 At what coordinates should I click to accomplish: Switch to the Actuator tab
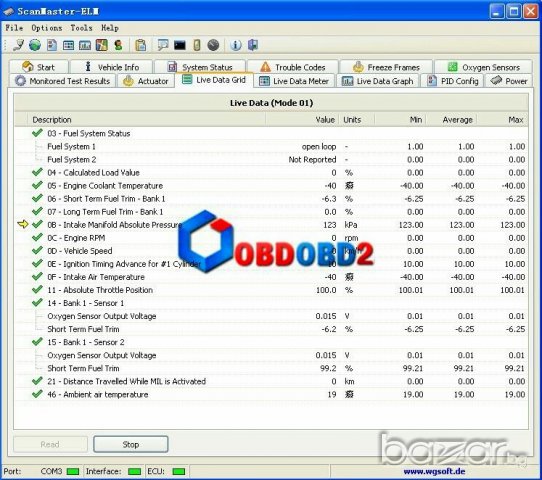(146, 81)
